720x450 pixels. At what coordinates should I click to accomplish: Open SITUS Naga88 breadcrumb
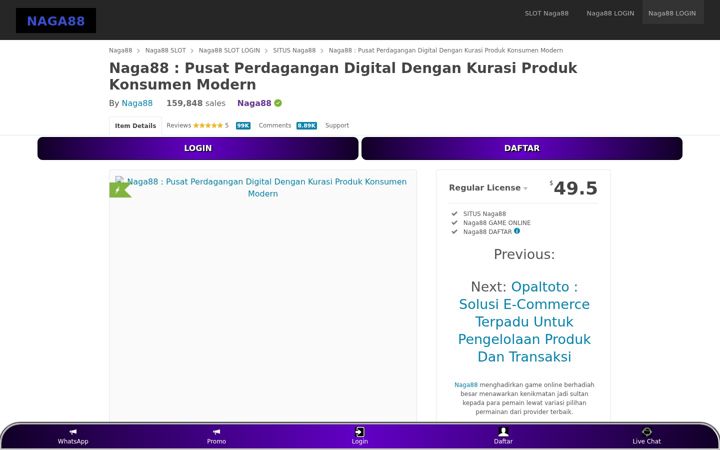tap(294, 51)
